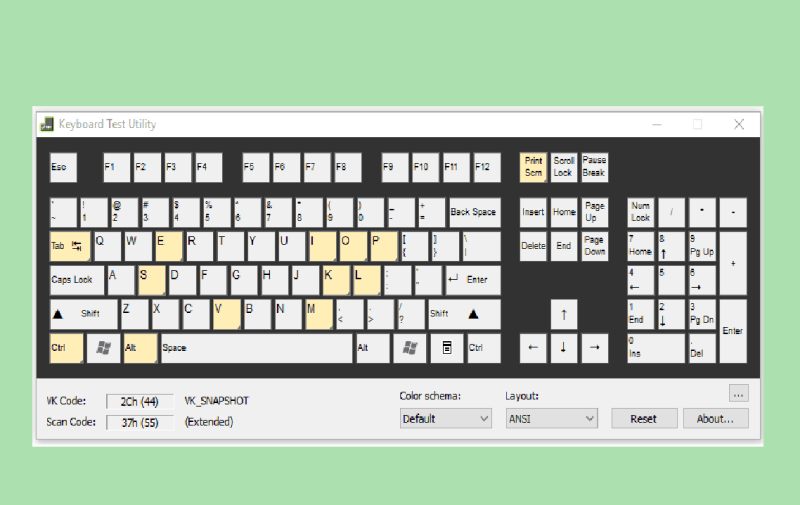800x505 pixels.
Task: Click the left arrow navigation key
Action: point(533,348)
